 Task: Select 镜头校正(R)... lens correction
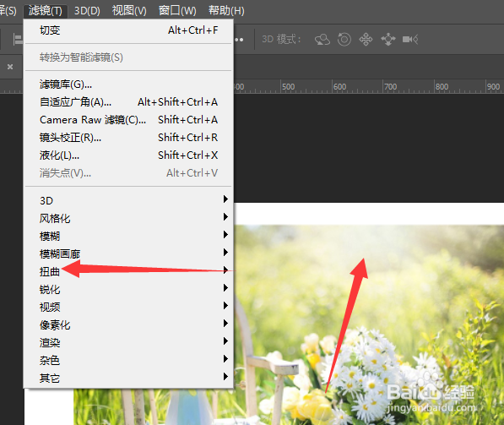click(x=128, y=138)
